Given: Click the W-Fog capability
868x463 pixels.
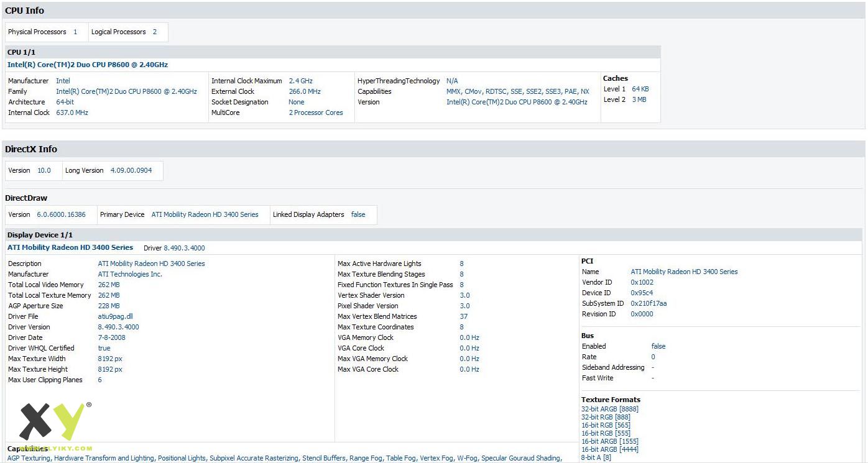Looking at the screenshot, I should pos(467,458).
